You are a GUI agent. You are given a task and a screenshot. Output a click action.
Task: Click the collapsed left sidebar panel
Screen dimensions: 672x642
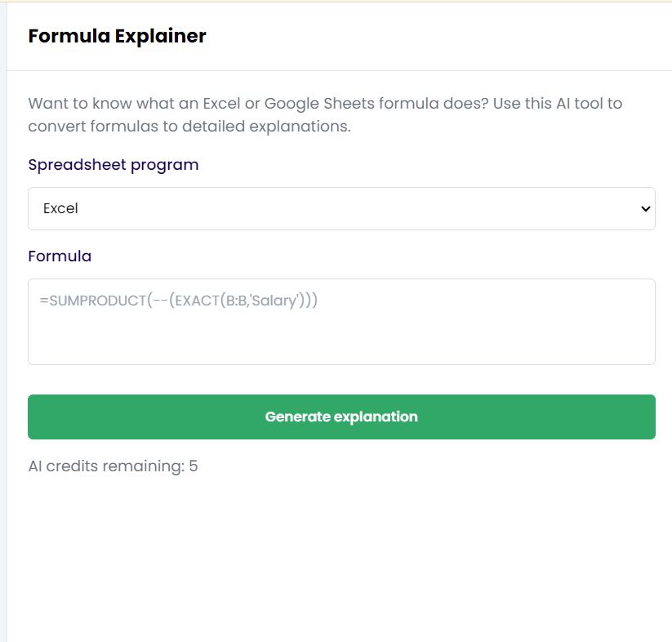(x=3, y=327)
